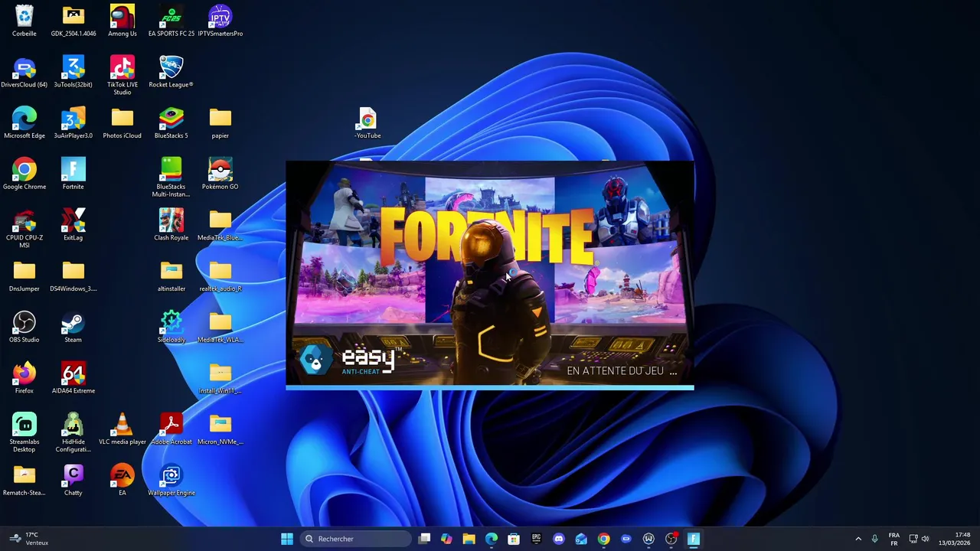Select the 3uAirPlayer3.0 desktop icon
Image resolution: width=980 pixels, height=551 pixels.
73,122
